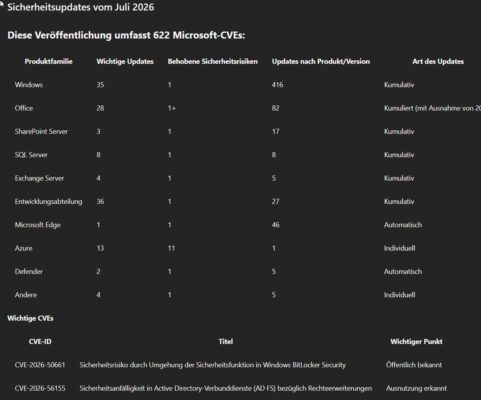Click "Kumulativ" in the SharePoint Server row
This screenshot has width=481, height=400.
tap(399, 131)
